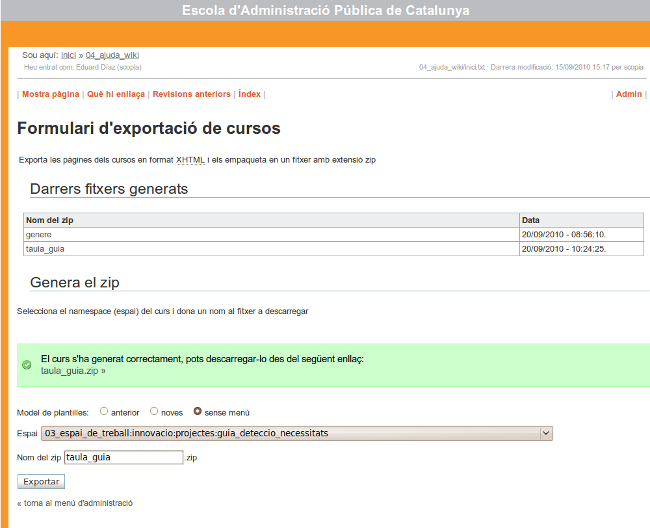Choose the 'sense menú' radio option

coord(197,411)
